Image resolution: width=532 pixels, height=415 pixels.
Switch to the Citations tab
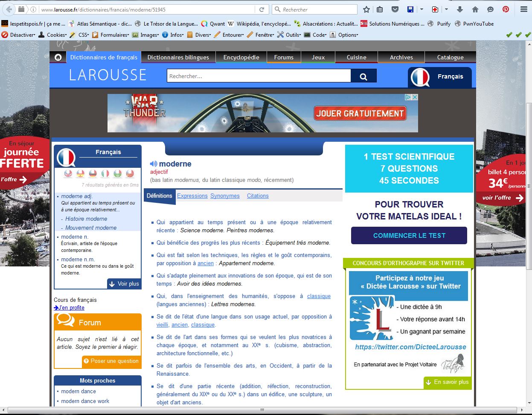click(x=258, y=196)
